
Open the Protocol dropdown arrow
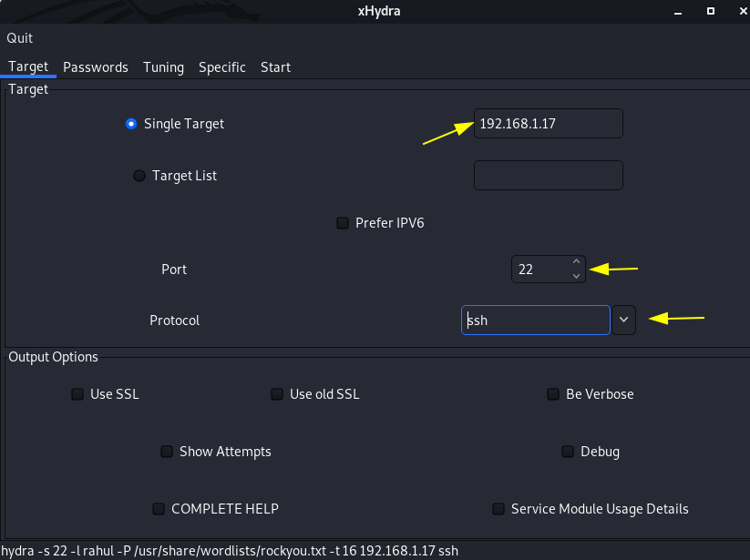(623, 320)
